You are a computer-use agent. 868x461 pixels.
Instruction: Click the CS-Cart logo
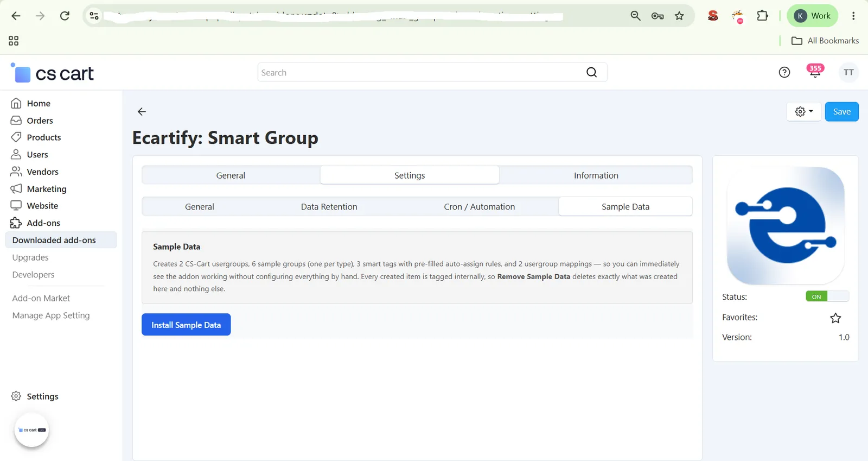pos(53,73)
